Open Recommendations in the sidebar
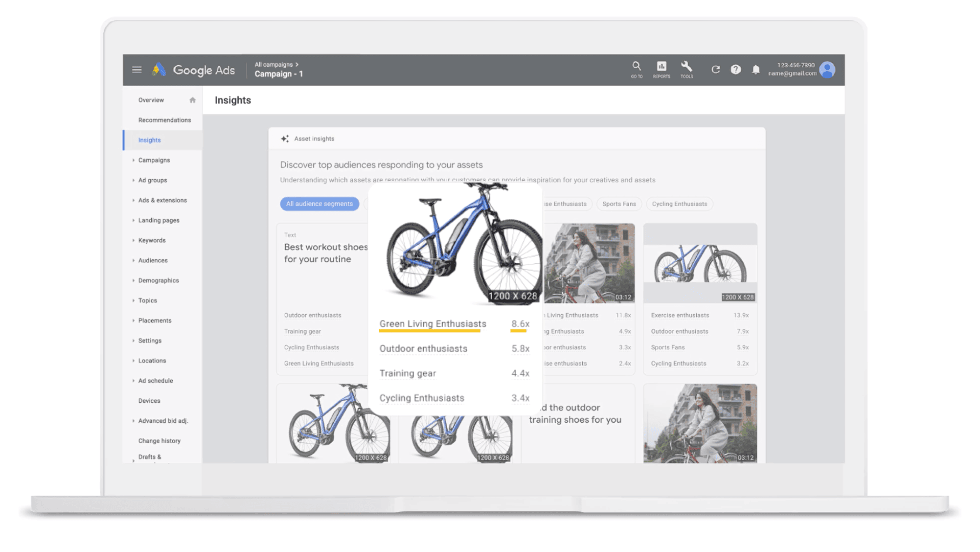 pyautogui.click(x=165, y=120)
